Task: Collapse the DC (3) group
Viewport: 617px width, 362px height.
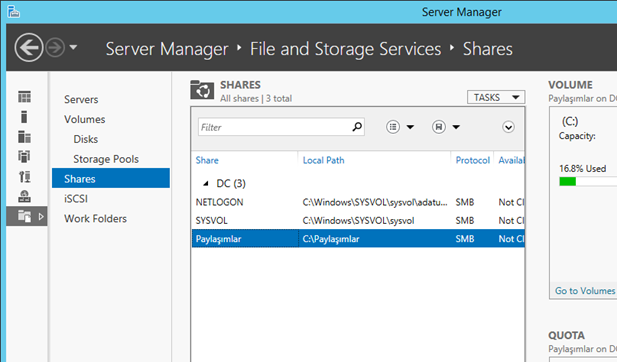Action: click(x=206, y=183)
